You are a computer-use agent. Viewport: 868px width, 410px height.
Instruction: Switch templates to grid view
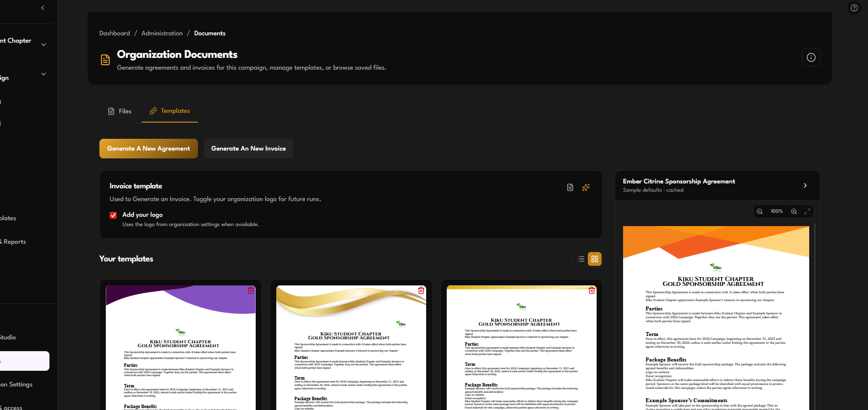click(595, 259)
